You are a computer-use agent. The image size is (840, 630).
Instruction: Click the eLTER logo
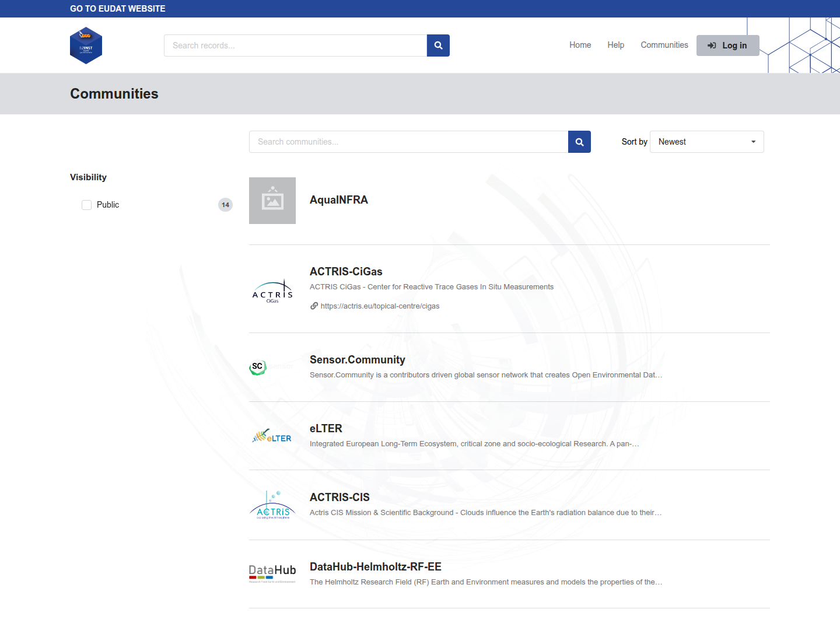[x=272, y=436]
